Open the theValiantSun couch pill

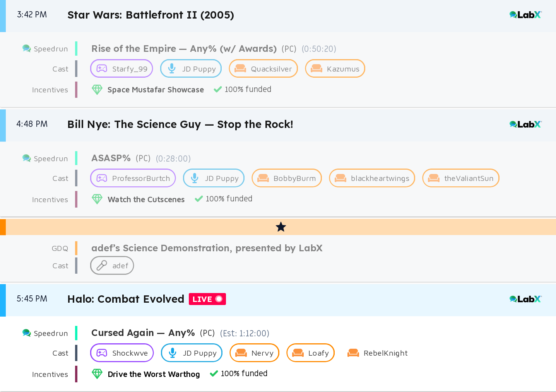(x=461, y=178)
